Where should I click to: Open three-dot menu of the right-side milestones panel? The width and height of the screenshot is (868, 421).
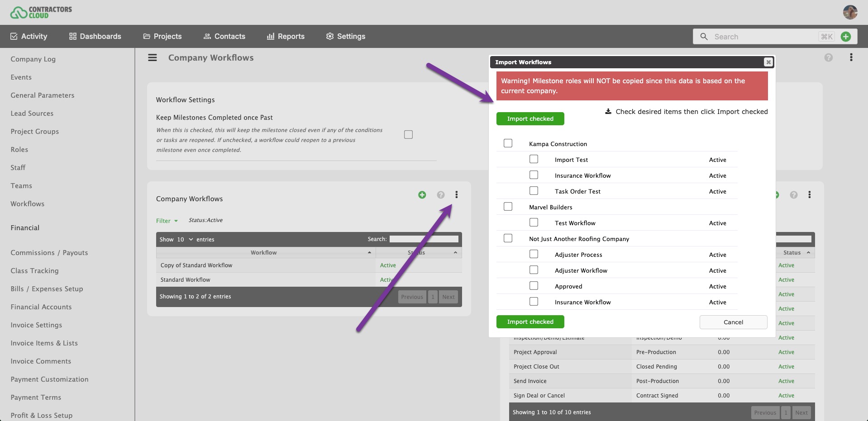[x=810, y=195]
